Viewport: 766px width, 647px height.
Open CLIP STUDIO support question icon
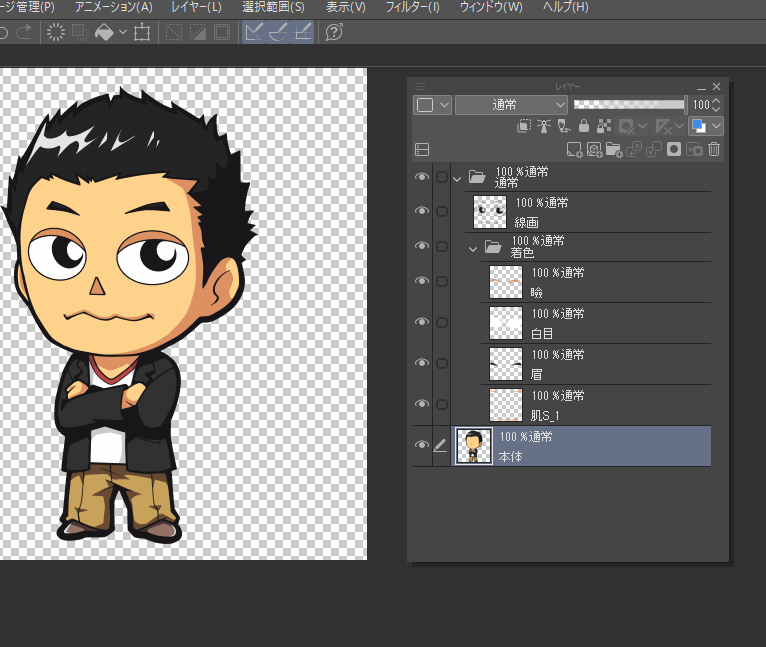[x=334, y=32]
